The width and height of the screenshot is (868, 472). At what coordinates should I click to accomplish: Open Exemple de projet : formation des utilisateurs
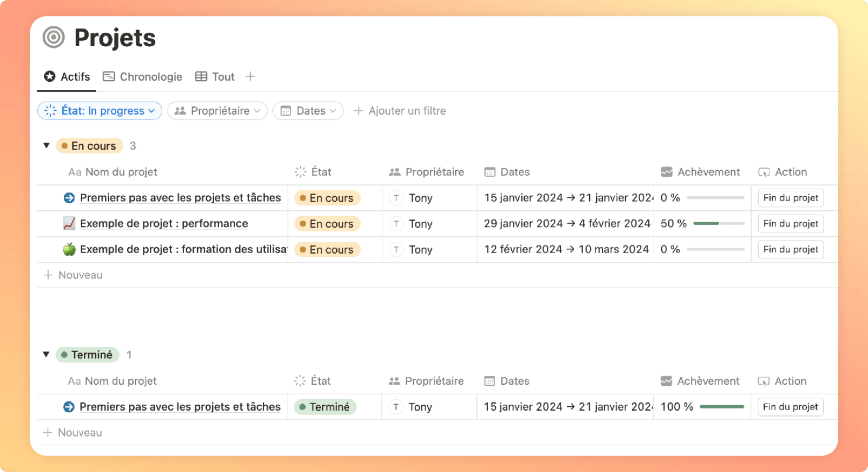pos(183,249)
